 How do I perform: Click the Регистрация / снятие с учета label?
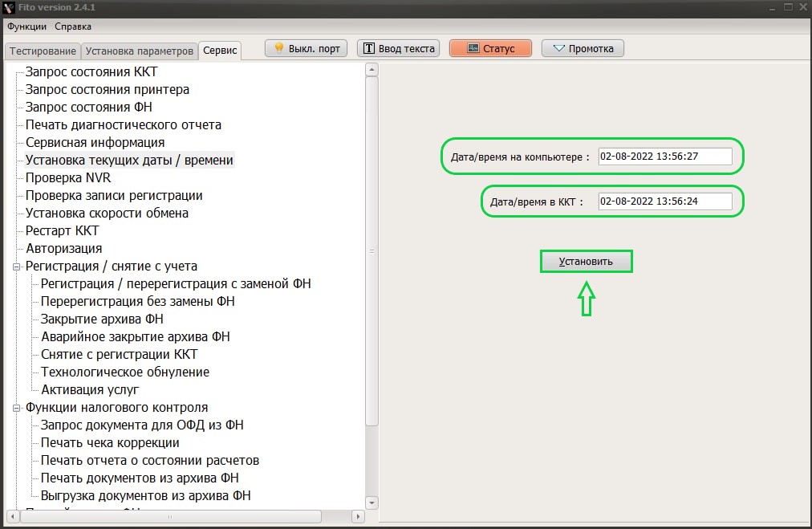[112, 267]
